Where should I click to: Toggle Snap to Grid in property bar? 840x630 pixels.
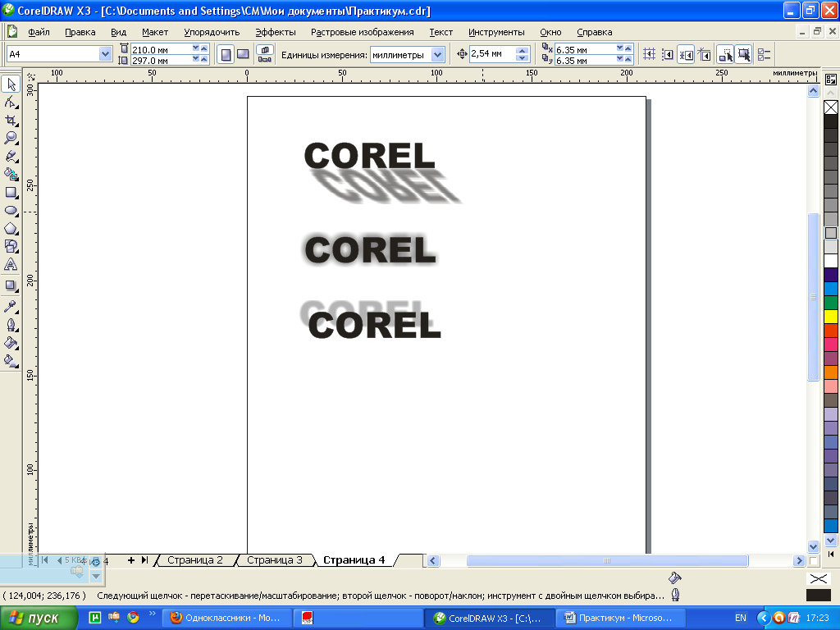tap(649, 54)
